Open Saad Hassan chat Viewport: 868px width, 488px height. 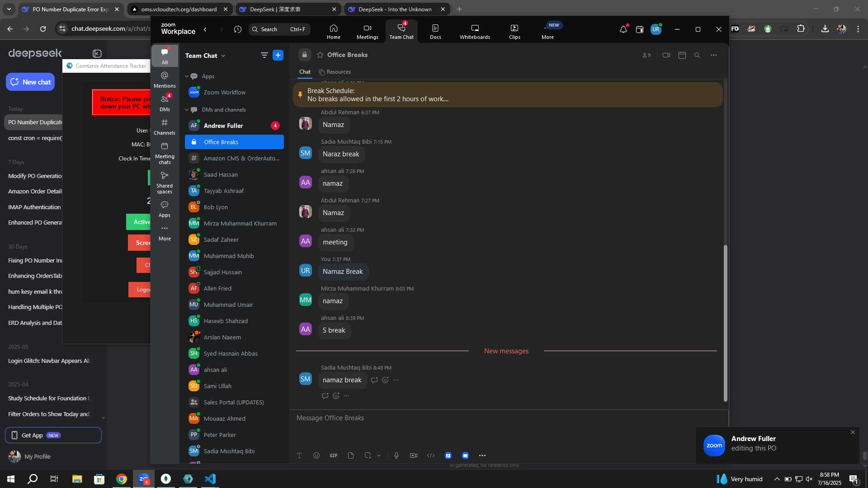click(234, 174)
